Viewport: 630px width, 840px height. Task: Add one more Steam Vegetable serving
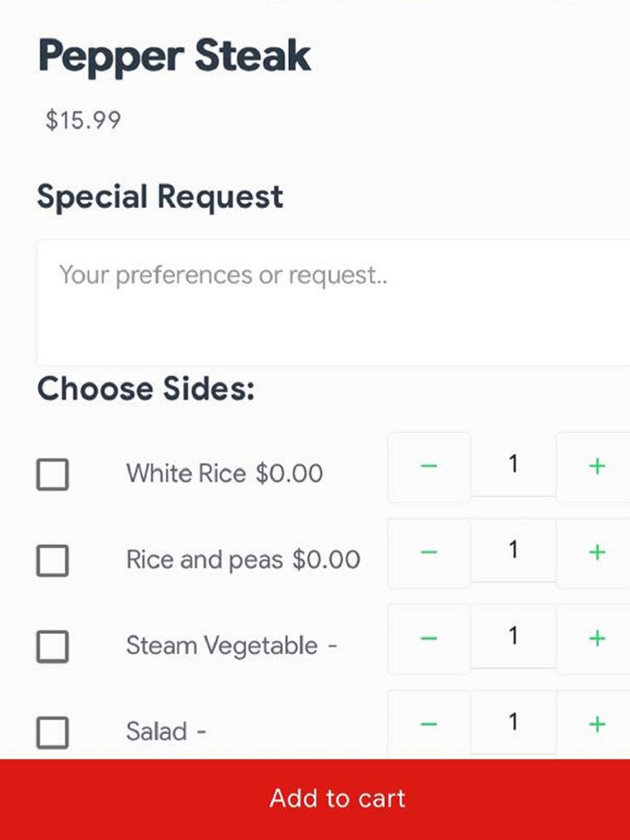click(596, 639)
